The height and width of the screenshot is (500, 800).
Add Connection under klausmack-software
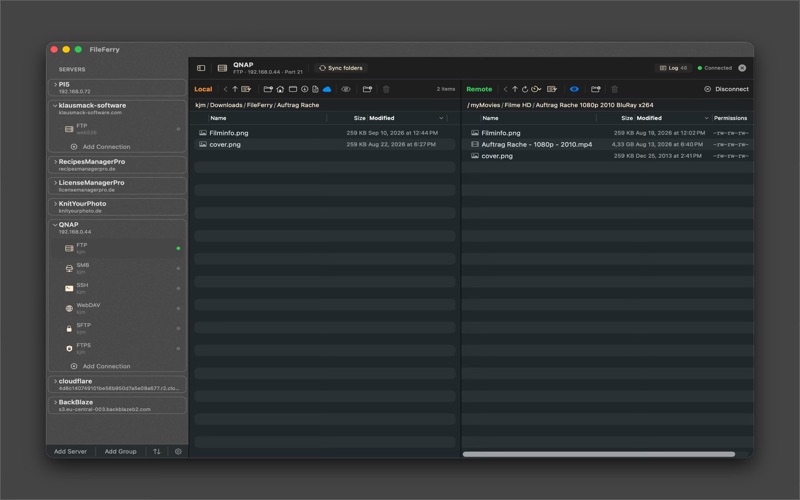tap(101, 146)
